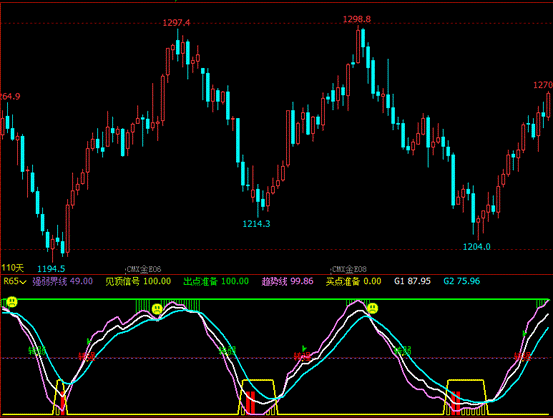This screenshot has height=418, width=553.
Task: Click the 出点准备 100.00 green label
Action: [216, 281]
